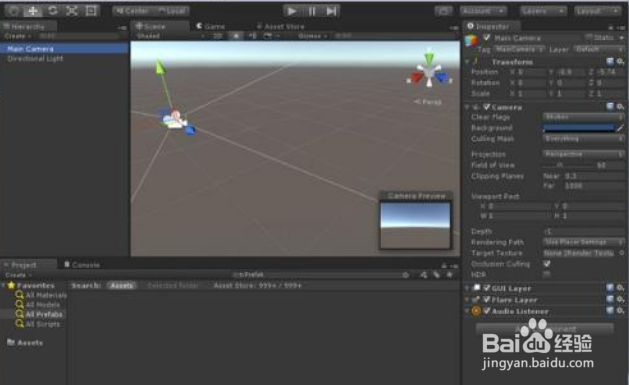Open the Shaded draw mode dropdown
Image resolution: width=629 pixels, height=385 pixels.
pyautogui.click(x=170, y=36)
